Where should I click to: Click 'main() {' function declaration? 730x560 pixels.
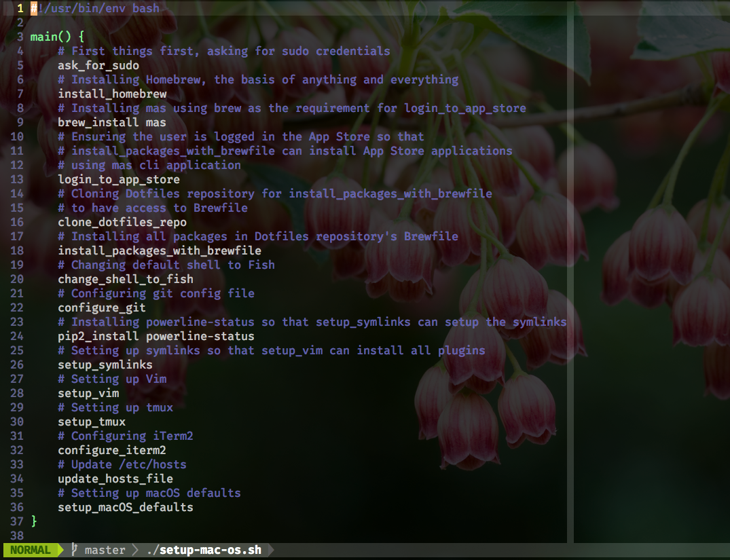[57, 37]
